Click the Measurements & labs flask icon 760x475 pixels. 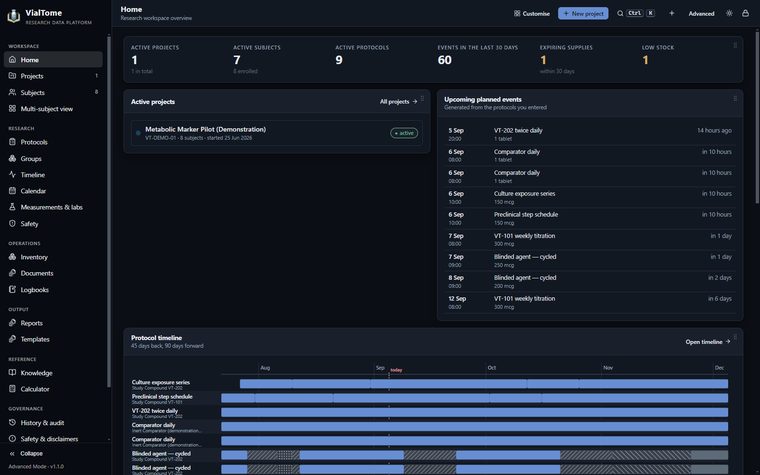13,207
